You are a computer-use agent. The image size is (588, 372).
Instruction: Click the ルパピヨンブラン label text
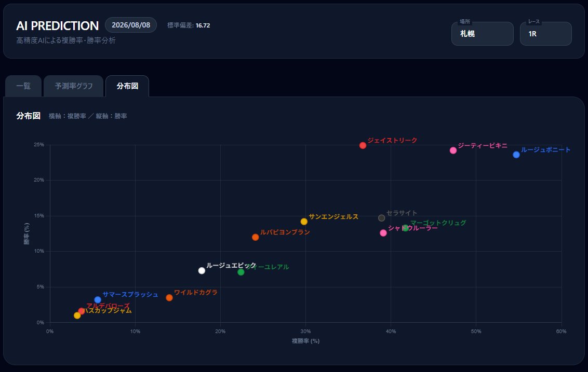[285, 232]
